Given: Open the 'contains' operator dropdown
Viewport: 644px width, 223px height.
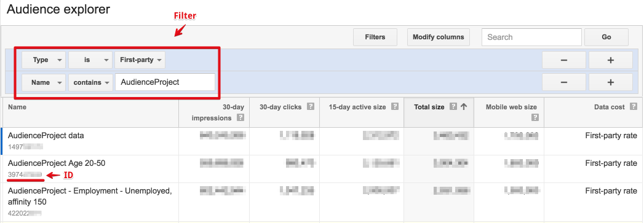Looking at the screenshot, I should 90,82.
